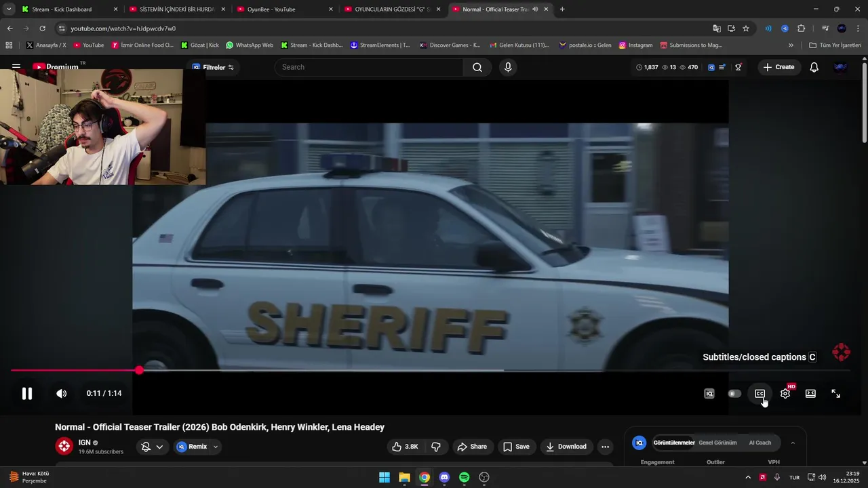Expand the Remix dropdown arrow
Image resolution: width=868 pixels, height=488 pixels.
216,447
